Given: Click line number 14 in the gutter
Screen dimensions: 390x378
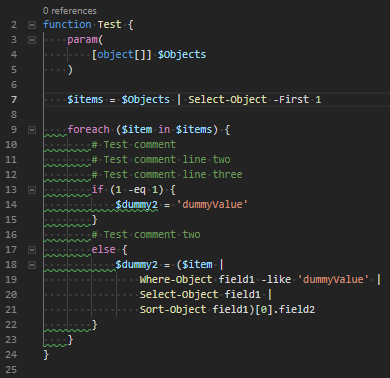Looking at the screenshot, I should pos(11,205).
